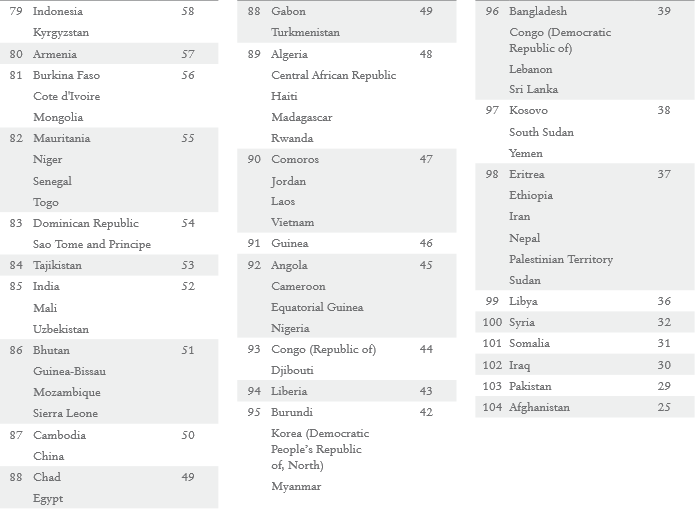Click the country name Afghanistan
Viewport: 698px width, 530px height.
tap(539, 408)
